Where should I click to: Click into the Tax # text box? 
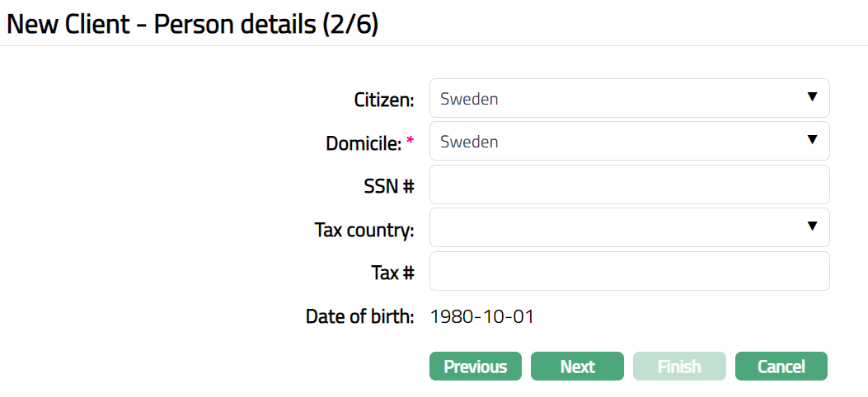pyautogui.click(x=629, y=272)
